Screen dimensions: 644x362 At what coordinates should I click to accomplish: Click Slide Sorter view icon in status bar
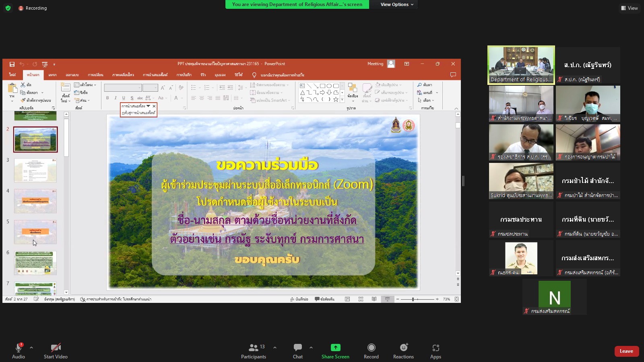pos(361,299)
